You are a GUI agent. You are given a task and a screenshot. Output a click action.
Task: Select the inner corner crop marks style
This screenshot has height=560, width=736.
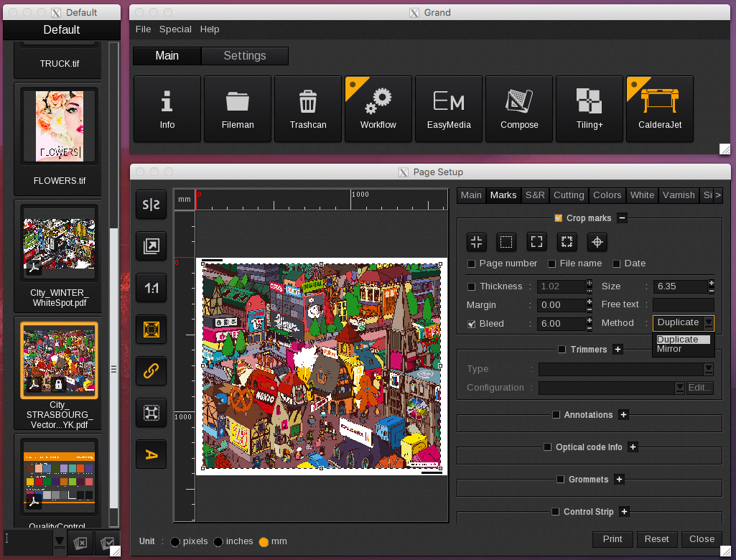477,242
